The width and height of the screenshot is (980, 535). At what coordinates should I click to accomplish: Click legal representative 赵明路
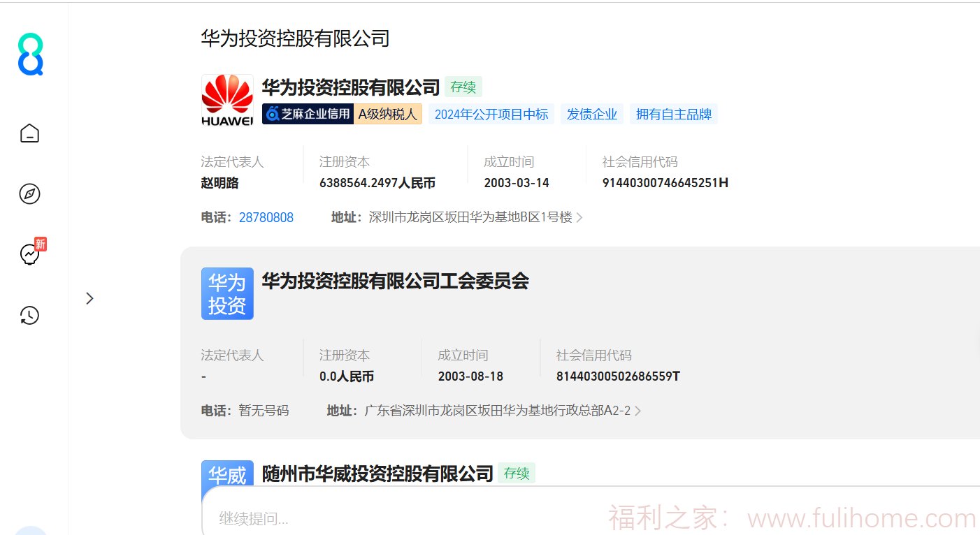coord(220,183)
